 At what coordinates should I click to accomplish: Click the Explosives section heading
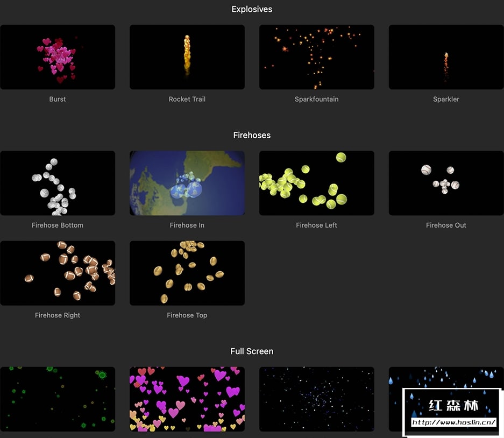(x=252, y=9)
